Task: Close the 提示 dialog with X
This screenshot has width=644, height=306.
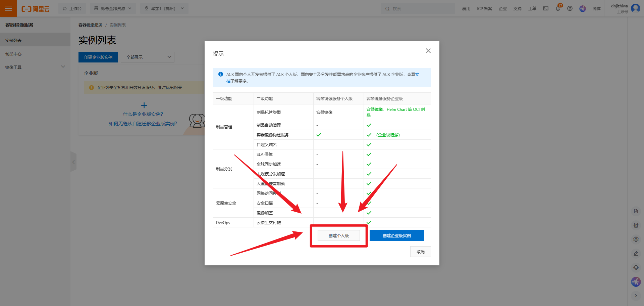Action: [x=428, y=51]
